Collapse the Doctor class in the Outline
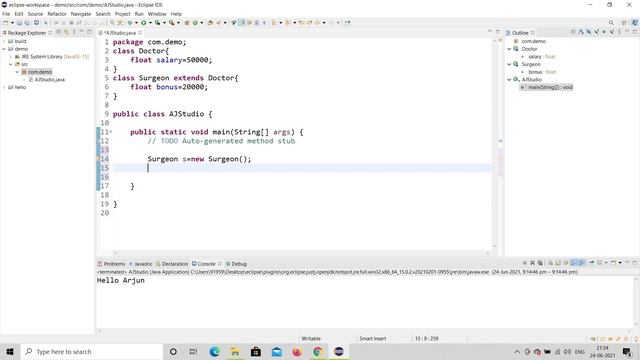Image resolution: width=640 pixels, height=360 pixels. tap(509, 49)
